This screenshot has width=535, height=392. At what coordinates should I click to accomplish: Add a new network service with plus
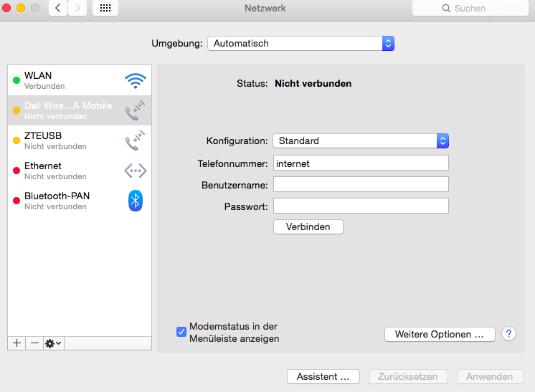[16, 343]
